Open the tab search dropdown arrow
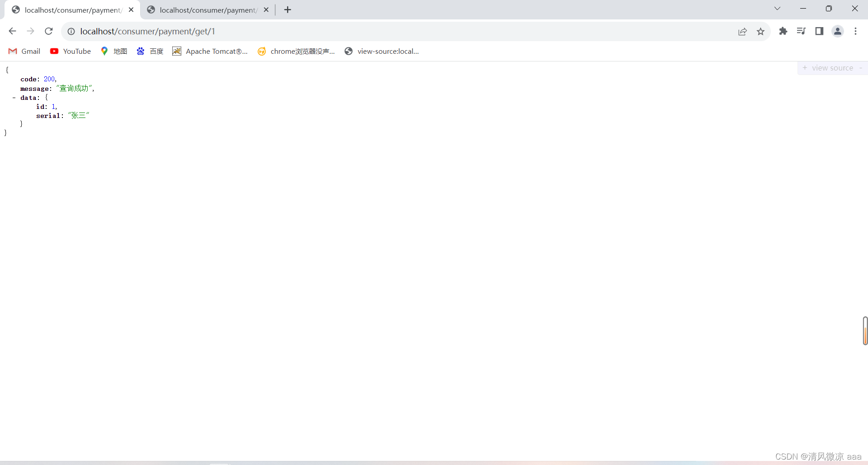The height and width of the screenshot is (465, 868). click(777, 9)
